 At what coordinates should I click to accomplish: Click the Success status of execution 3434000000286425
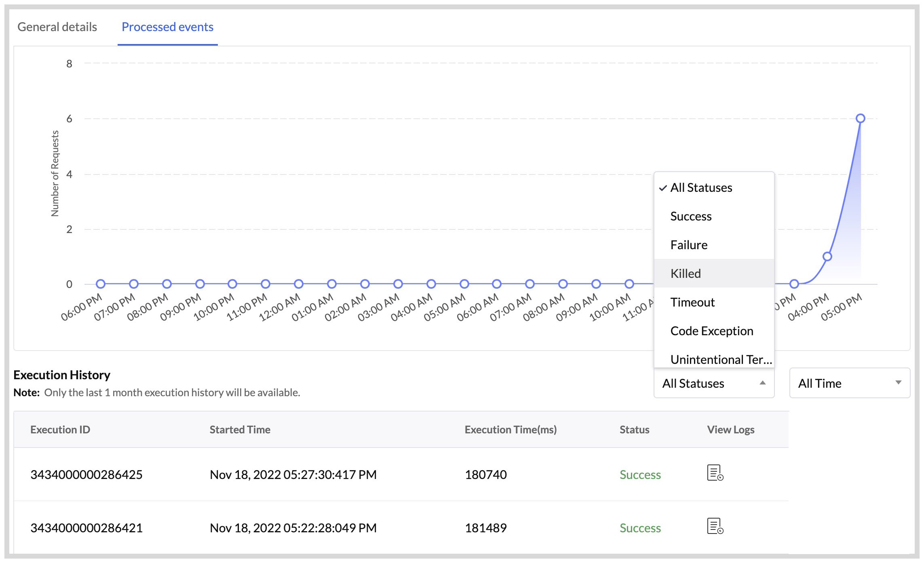(640, 474)
